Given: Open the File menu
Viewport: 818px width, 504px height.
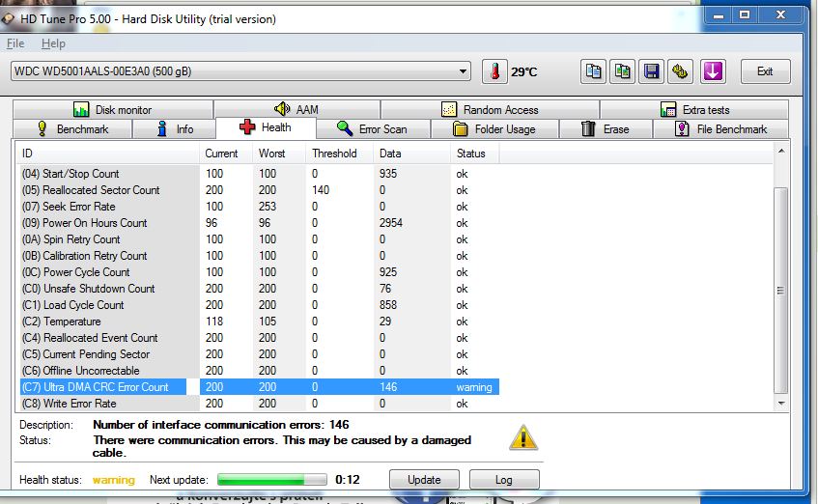Looking at the screenshot, I should [x=15, y=43].
